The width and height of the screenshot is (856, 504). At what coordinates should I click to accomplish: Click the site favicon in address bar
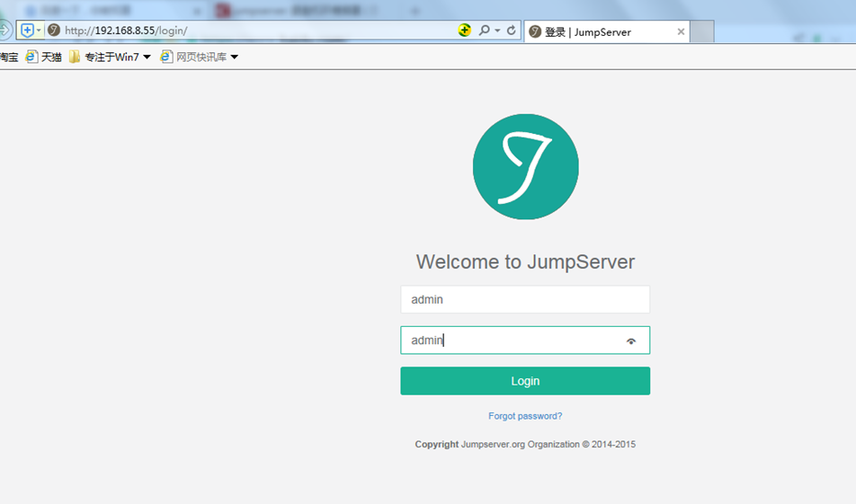(54, 30)
